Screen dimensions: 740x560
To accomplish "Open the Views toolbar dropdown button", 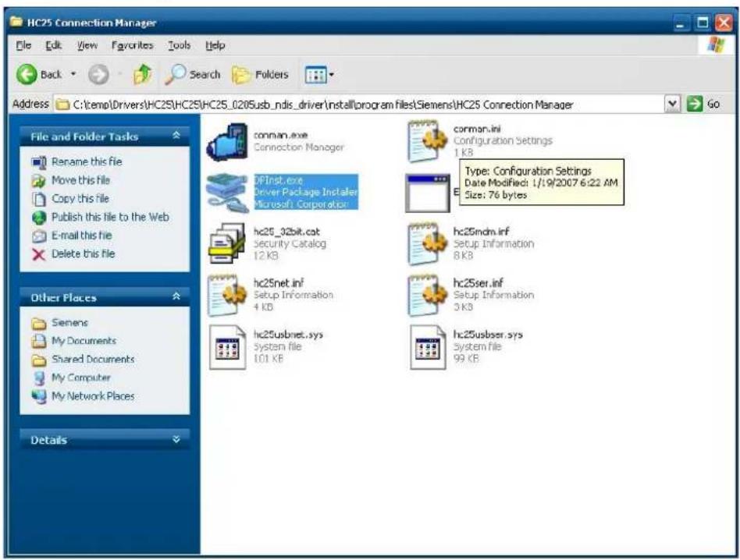I will click(x=319, y=74).
